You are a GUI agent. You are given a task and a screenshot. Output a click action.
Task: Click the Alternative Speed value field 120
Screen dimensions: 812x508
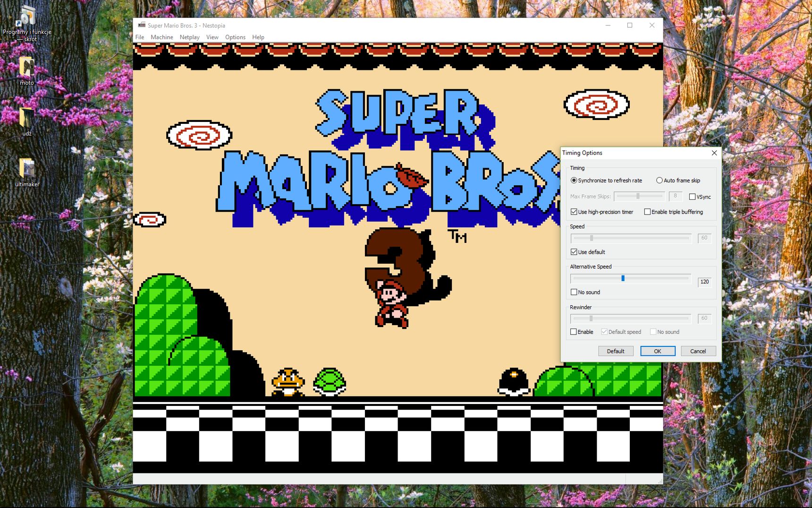click(x=704, y=282)
